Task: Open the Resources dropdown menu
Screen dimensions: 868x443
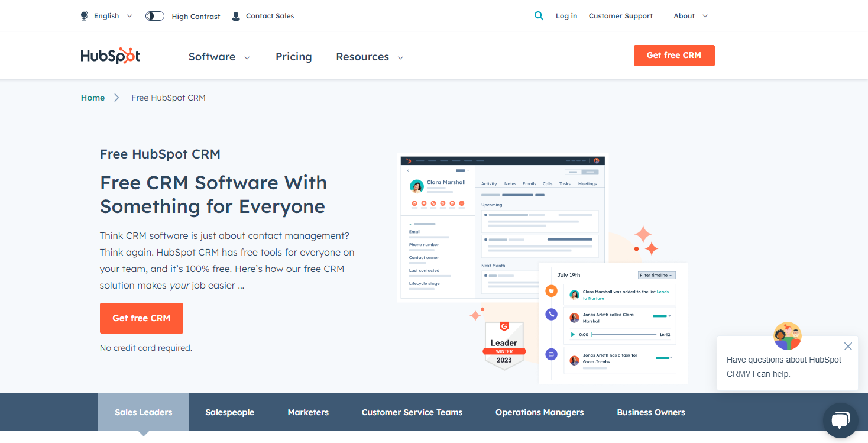Action: (x=370, y=57)
